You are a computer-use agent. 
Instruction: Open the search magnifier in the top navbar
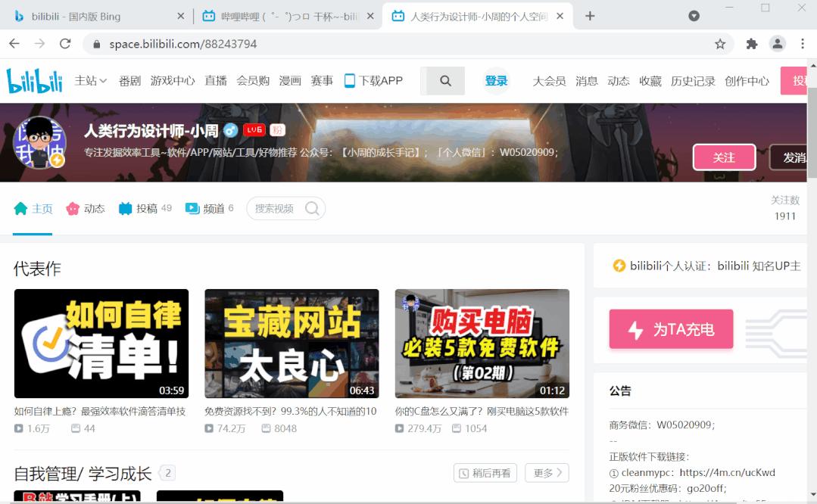[x=444, y=80]
